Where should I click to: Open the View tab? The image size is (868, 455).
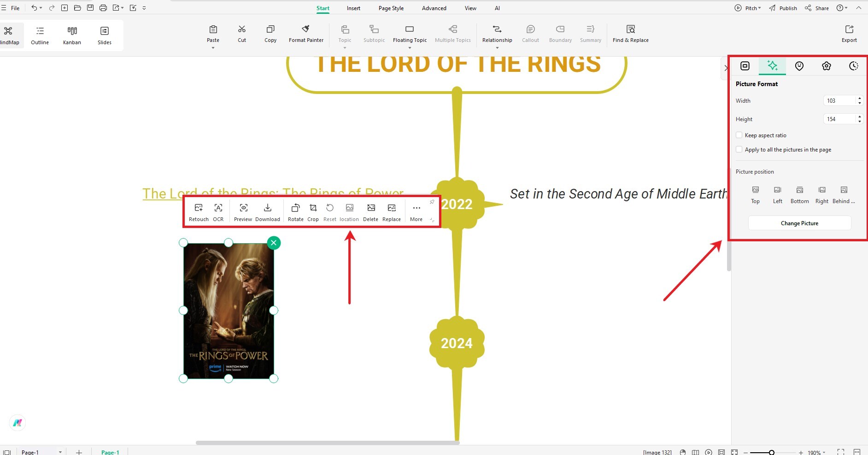pyautogui.click(x=470, y=8)
